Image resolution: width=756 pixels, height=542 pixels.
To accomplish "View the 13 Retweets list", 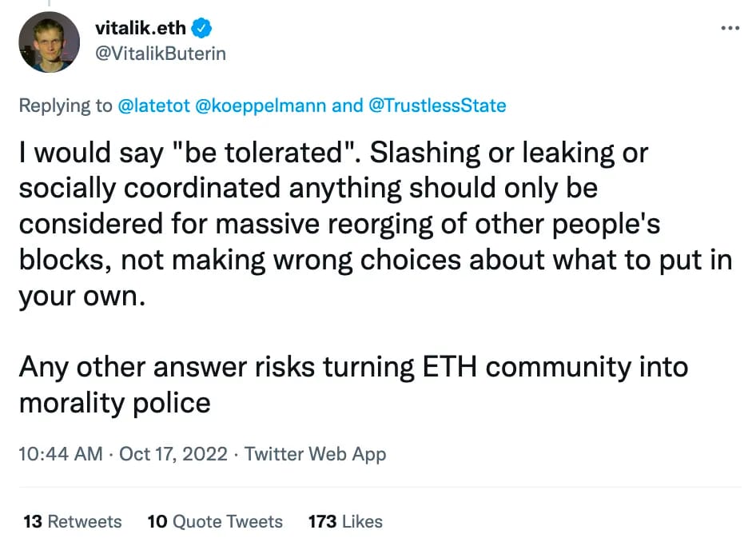I will (72, 522).
